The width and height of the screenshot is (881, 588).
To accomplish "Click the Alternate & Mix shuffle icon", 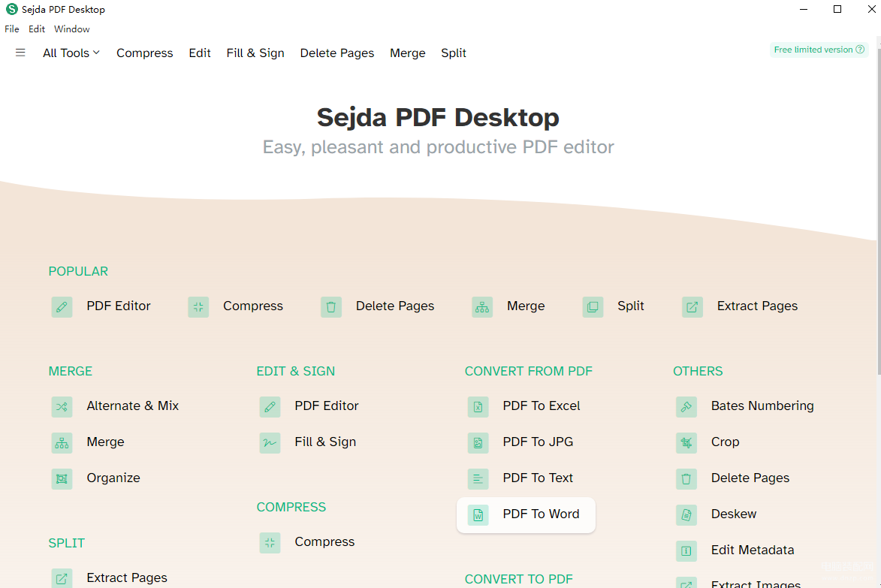I will pos(62,406).
